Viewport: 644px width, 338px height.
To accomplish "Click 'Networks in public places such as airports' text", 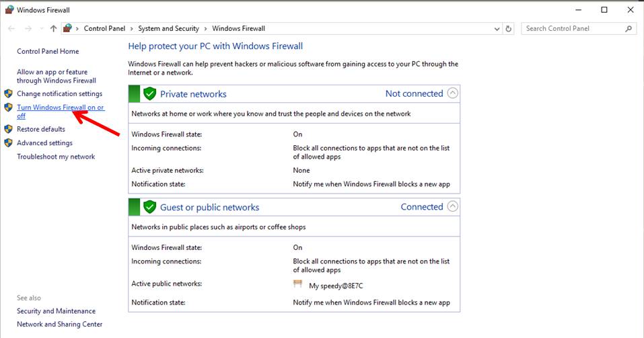I will [x=219, y=227].
